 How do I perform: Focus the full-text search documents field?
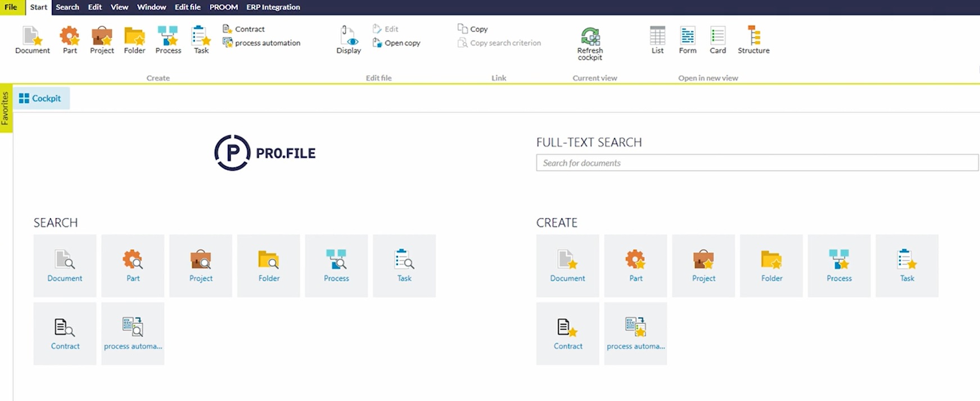(757, 163)
